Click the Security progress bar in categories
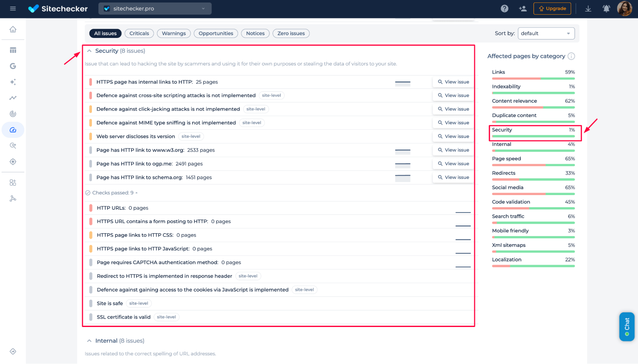638x364 pixels. click(533, 136)
